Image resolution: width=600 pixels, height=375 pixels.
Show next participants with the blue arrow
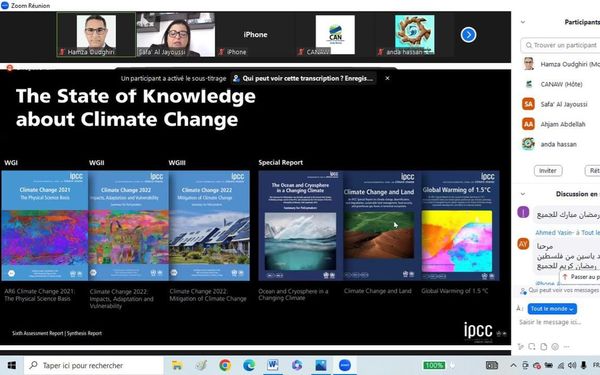(x=468, y=35)
